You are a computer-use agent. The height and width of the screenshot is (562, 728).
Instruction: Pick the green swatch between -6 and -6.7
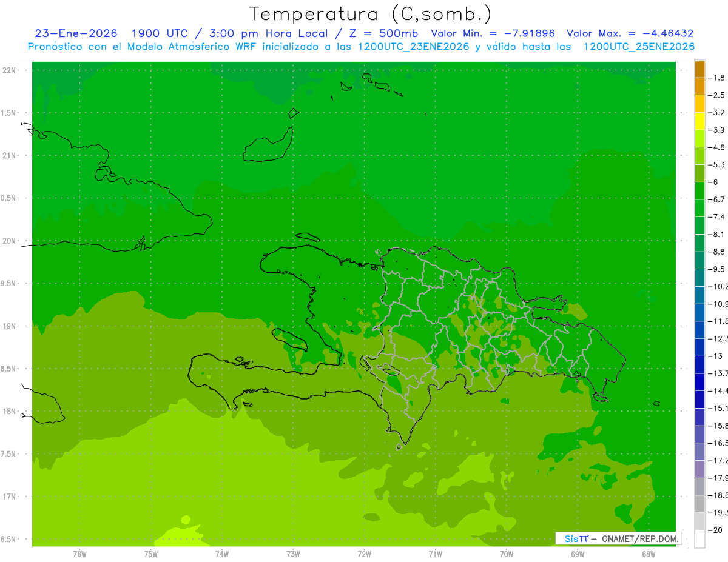coord(699,191)
